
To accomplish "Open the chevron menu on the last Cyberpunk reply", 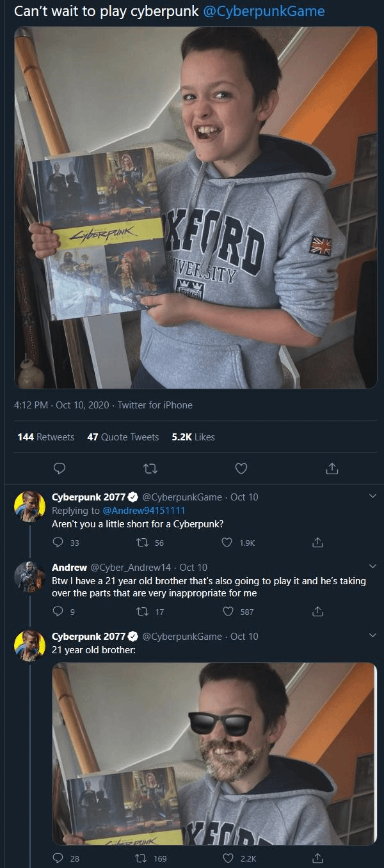I will point(372,635).
